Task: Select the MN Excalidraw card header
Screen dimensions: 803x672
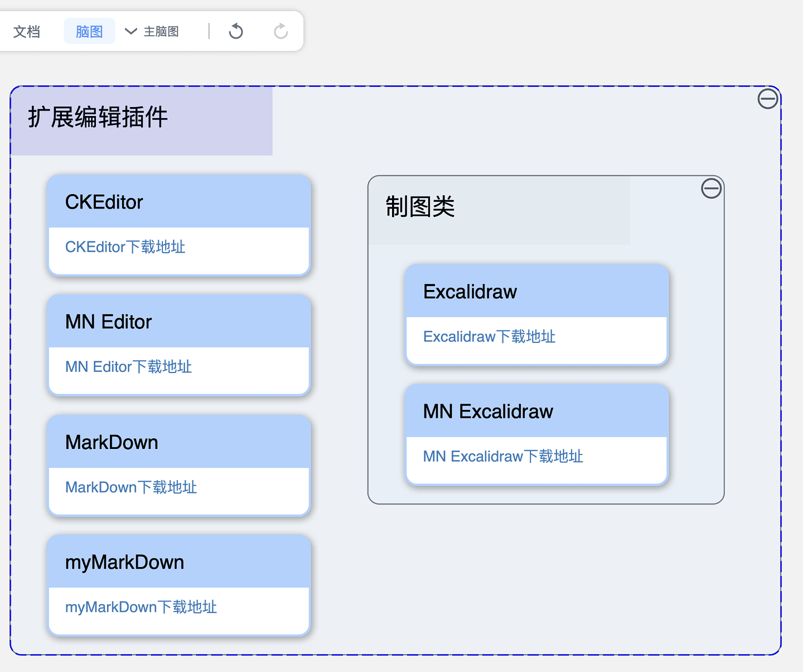Action: click(x=537, y=412)
